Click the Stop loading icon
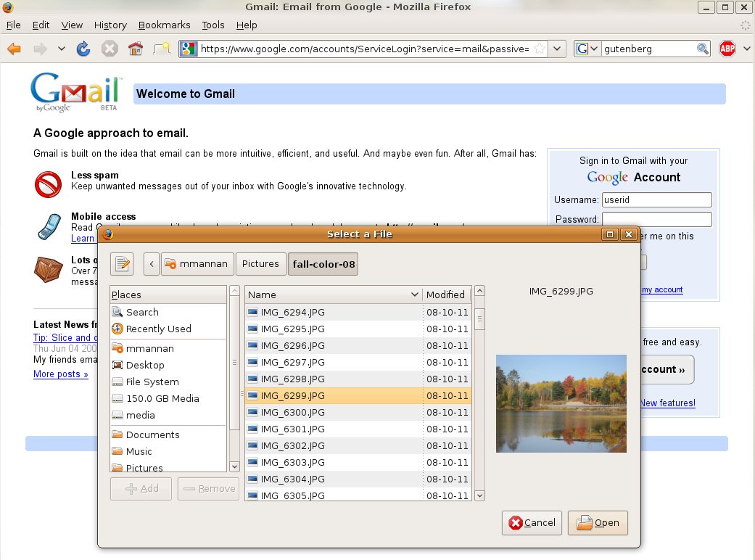The height and width of the screenshot is (560, 755). pos(110,49)
